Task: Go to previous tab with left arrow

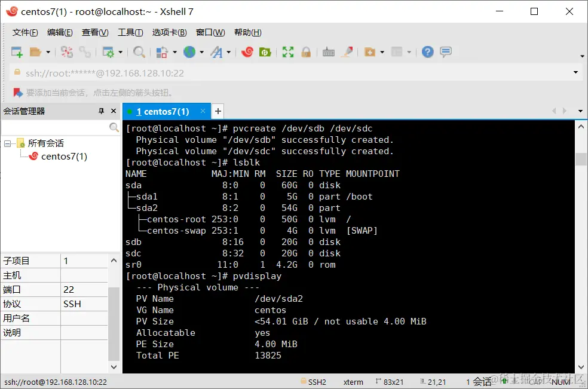Action: pos(554,111)
